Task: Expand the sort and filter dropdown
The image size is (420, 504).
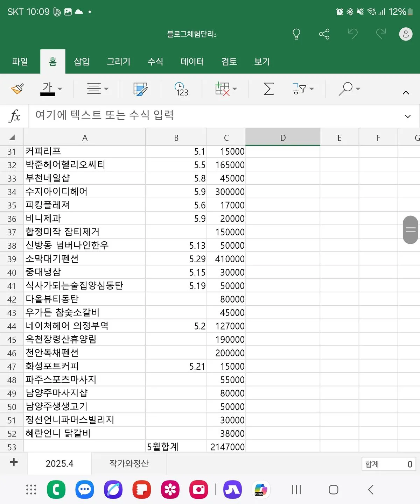Action: pyautogui.click(x=311, y=89)
